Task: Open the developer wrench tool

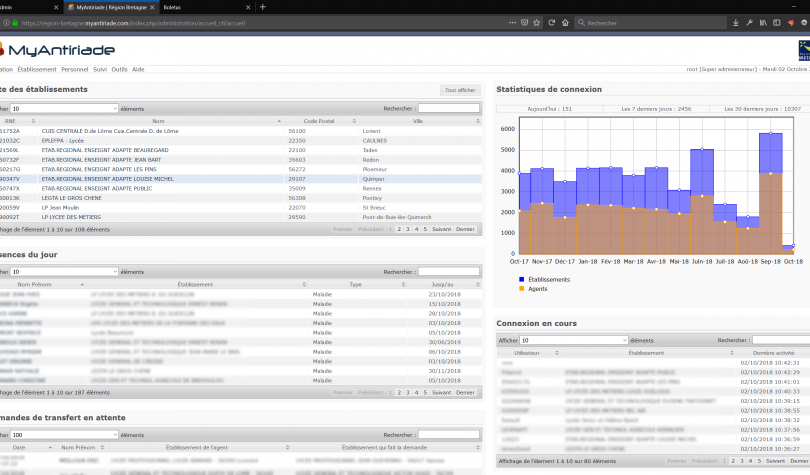Action: coord(749,23)
